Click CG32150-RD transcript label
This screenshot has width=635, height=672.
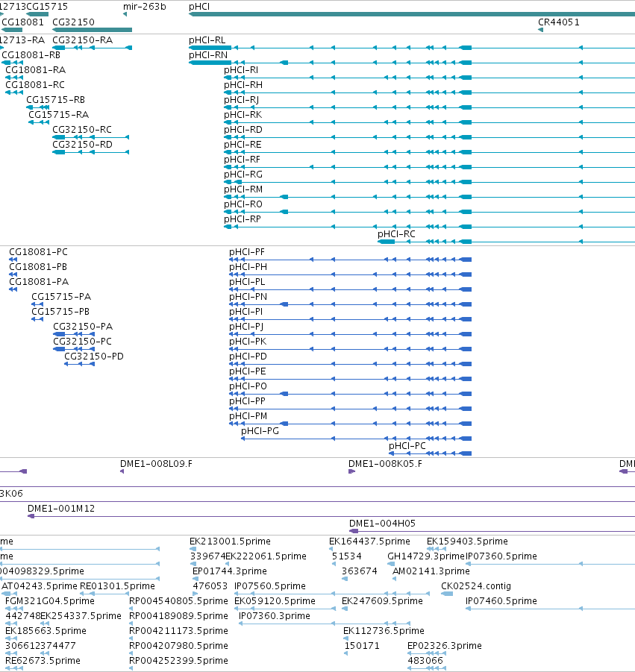82,145
